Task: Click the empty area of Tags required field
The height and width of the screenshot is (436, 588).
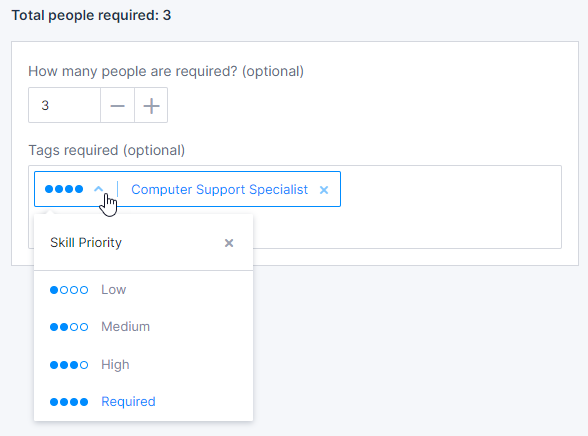Action: [450, 207]
